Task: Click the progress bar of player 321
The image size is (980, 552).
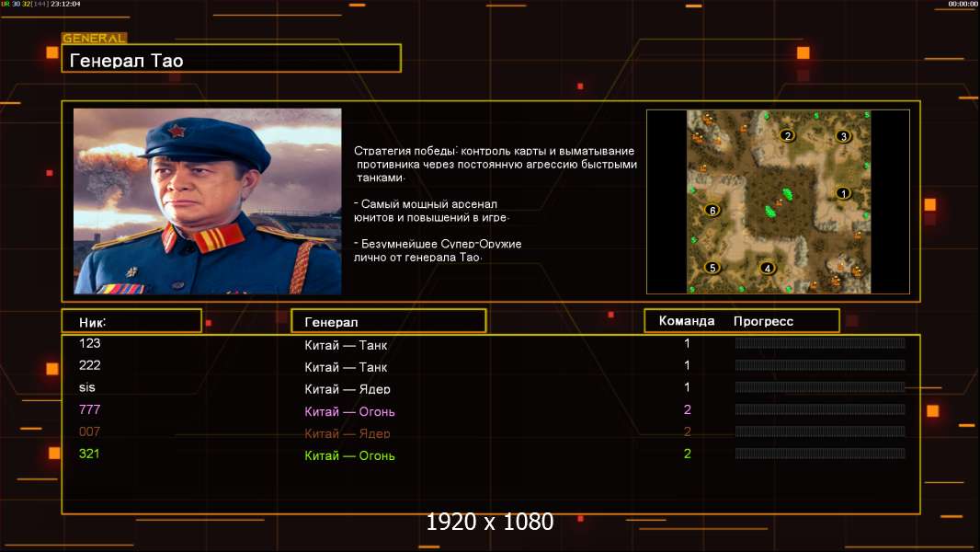Action: click(x=820, y=454)
